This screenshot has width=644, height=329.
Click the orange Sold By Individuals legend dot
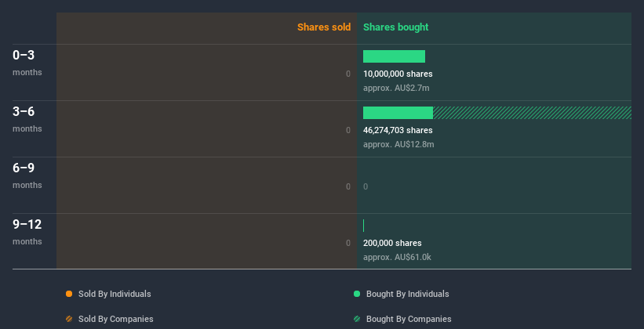pyautogui.click(x=69, y=294)
